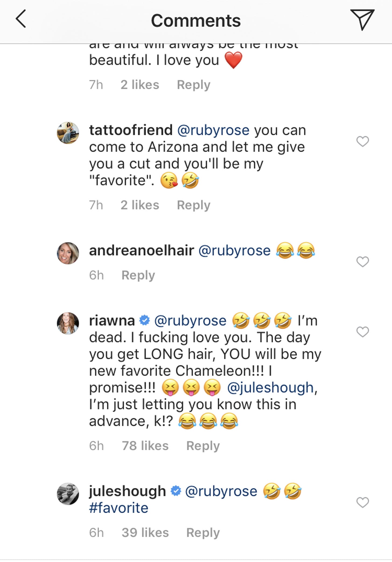The width and height of the screenshot is (392, 562).
Task: Like juleshough's #favorite comment with the heart
Action: click(362, 502)
